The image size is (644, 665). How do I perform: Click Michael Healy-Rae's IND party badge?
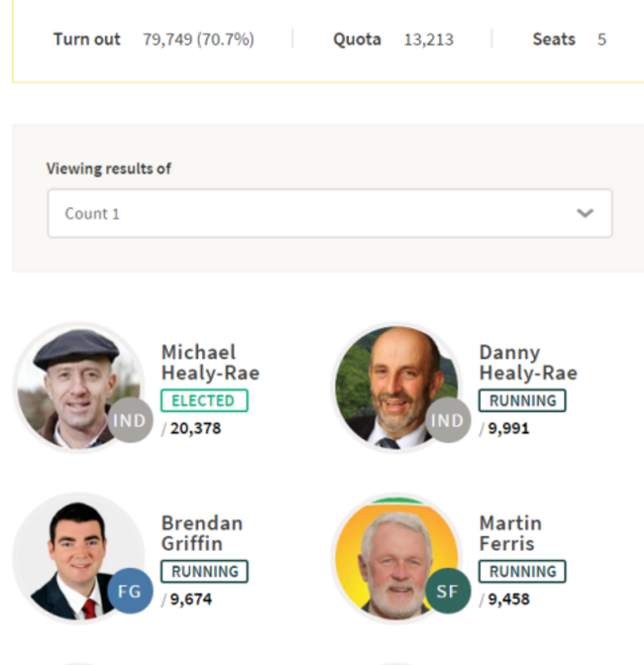(130, 420)
